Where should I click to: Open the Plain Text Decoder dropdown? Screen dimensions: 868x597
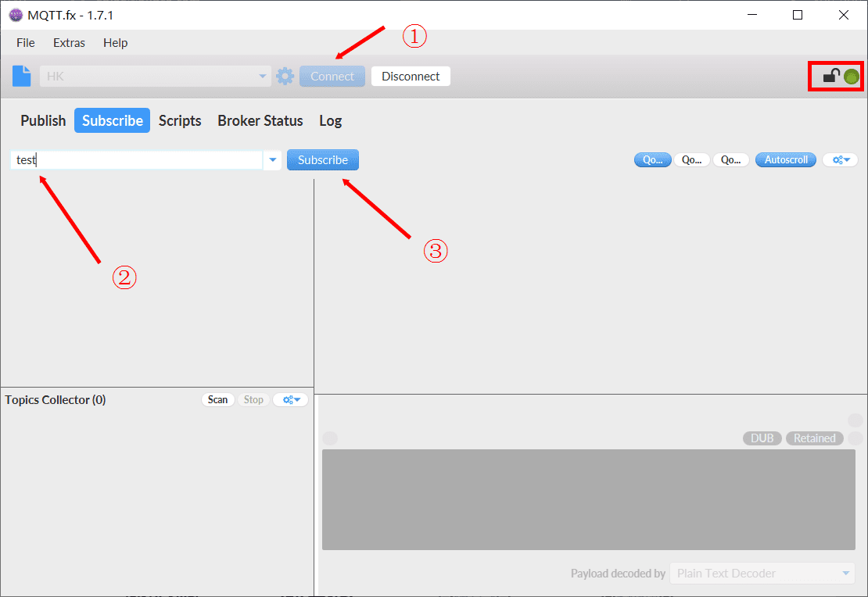click(x=762, y=574)
